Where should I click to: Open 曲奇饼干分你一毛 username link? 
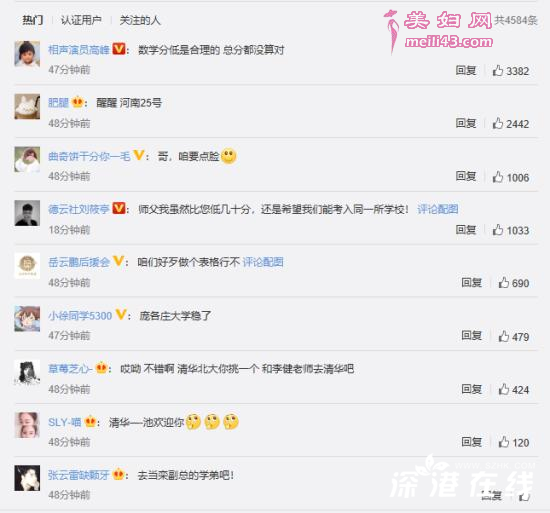coord(89,156)
